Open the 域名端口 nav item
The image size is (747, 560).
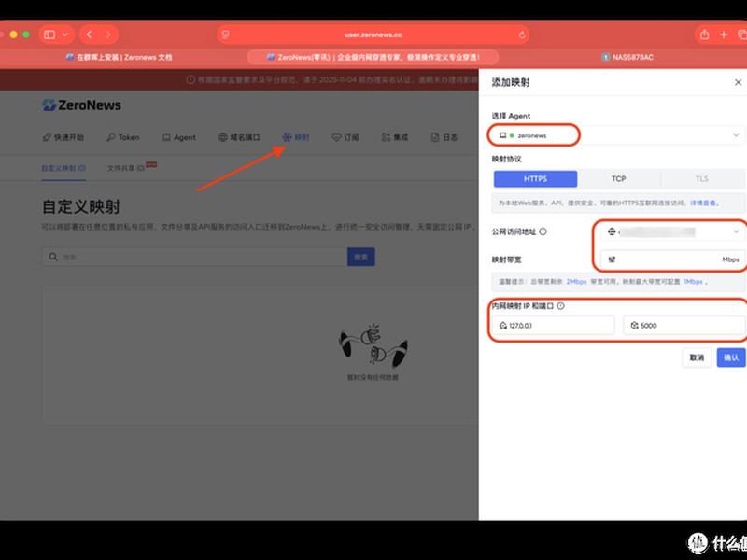tap(239, 137)
